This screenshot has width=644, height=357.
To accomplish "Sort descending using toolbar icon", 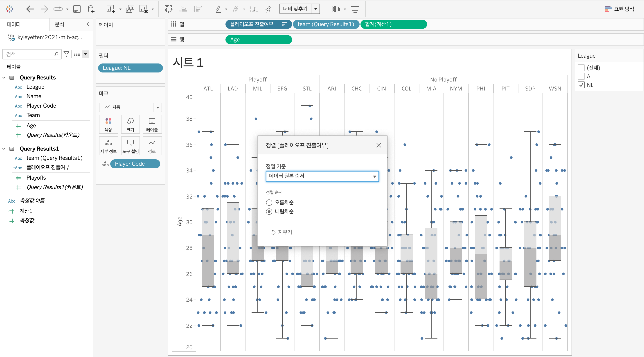I will [198, 9].
